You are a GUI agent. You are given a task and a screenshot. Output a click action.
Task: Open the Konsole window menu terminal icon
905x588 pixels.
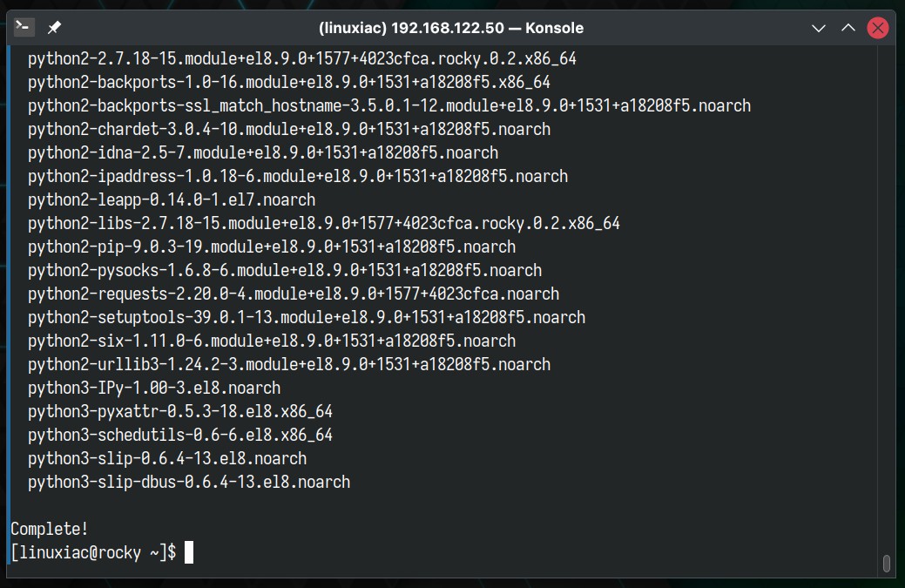point(24,27)
